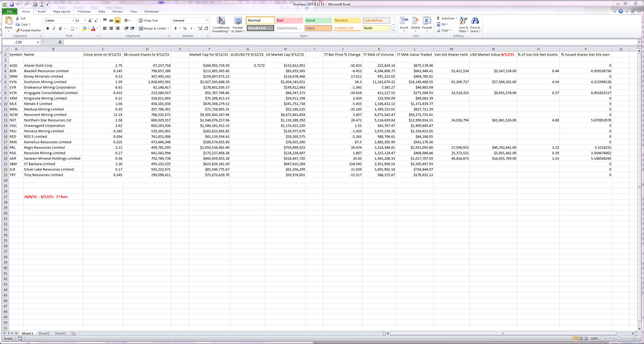
Task: Open the General number format dropdown
Action: tap(207, 21)
